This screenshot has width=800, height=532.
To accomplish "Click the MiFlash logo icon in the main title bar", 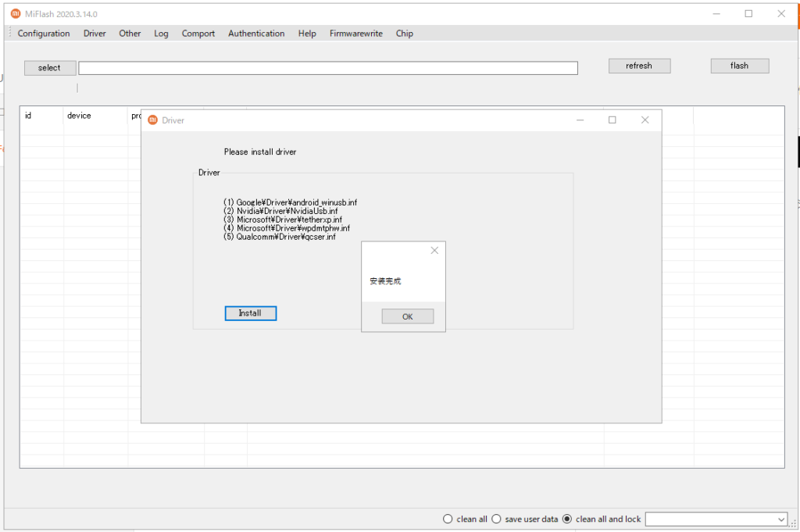I will [16, 13].
